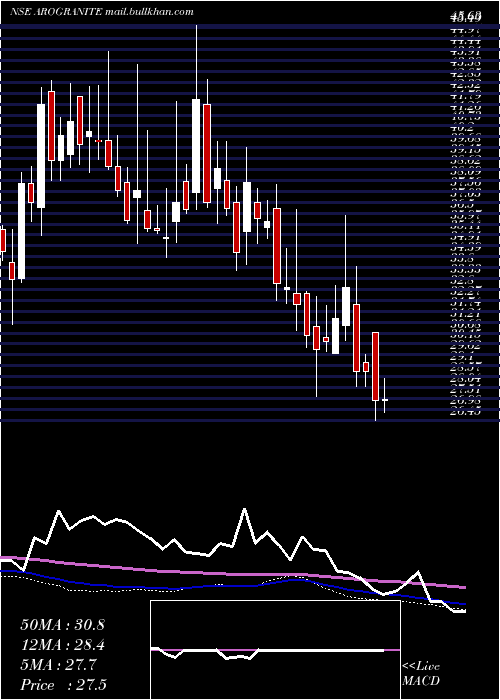Open the mail.bullkhan.com watermark link text
500x700 pixels.
point(149,12)
